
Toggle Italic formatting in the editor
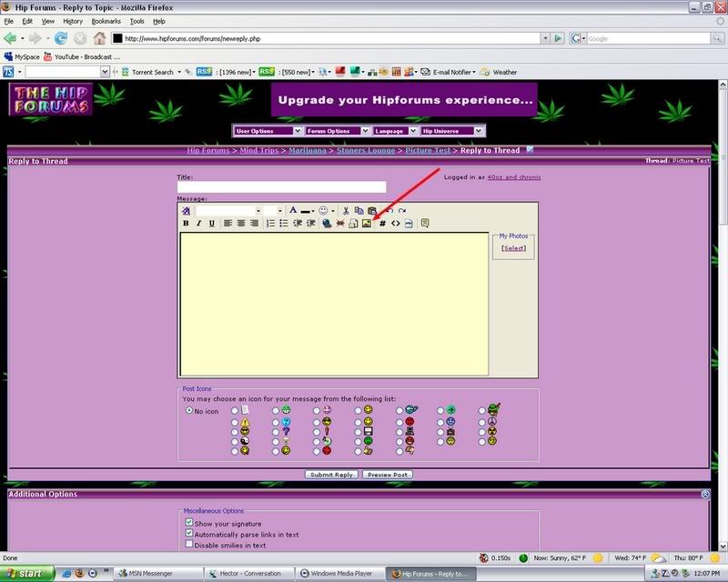[x=199, y=223]
